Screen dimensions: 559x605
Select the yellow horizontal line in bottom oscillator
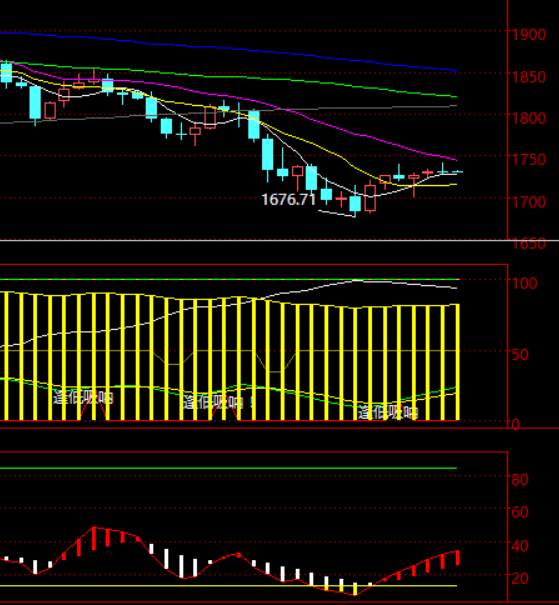coord(228,586)
